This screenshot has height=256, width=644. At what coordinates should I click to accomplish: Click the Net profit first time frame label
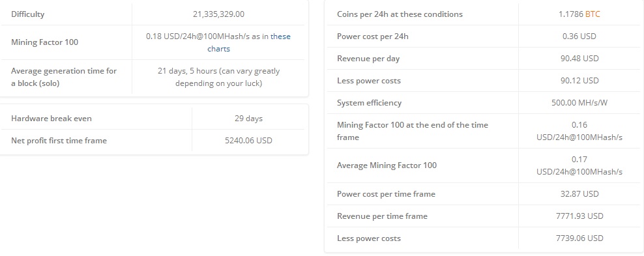(59, 141)
